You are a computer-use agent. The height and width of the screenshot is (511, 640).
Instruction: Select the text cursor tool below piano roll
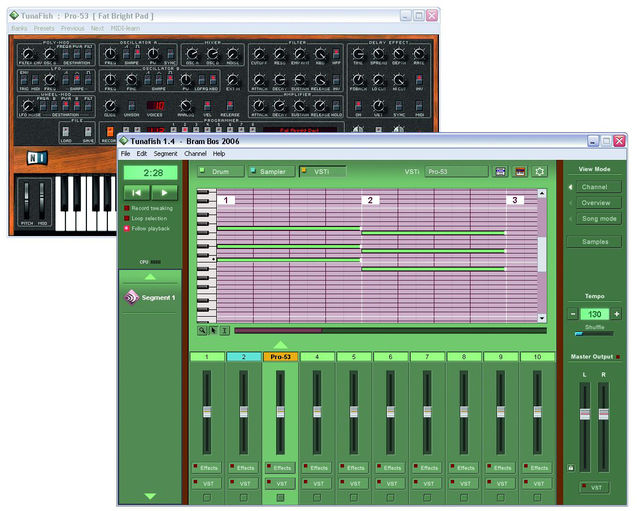coord(224,331)
